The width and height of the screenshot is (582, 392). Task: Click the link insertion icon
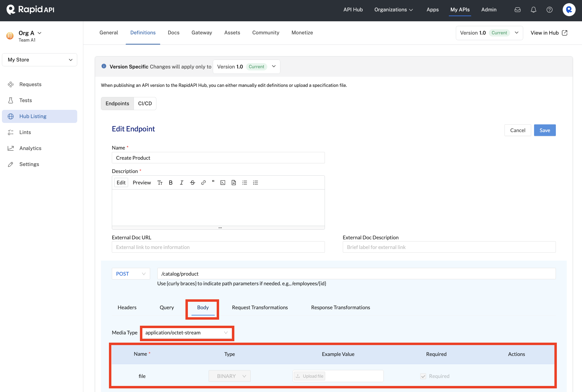202,182
